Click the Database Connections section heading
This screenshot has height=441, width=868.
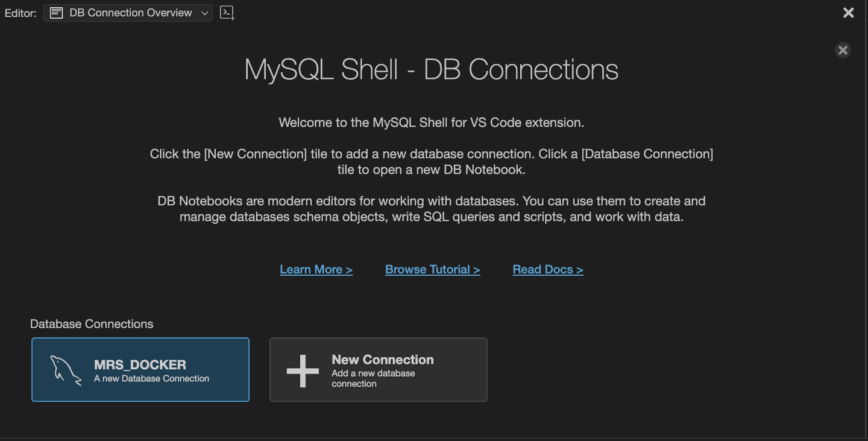tap(92, 324)
